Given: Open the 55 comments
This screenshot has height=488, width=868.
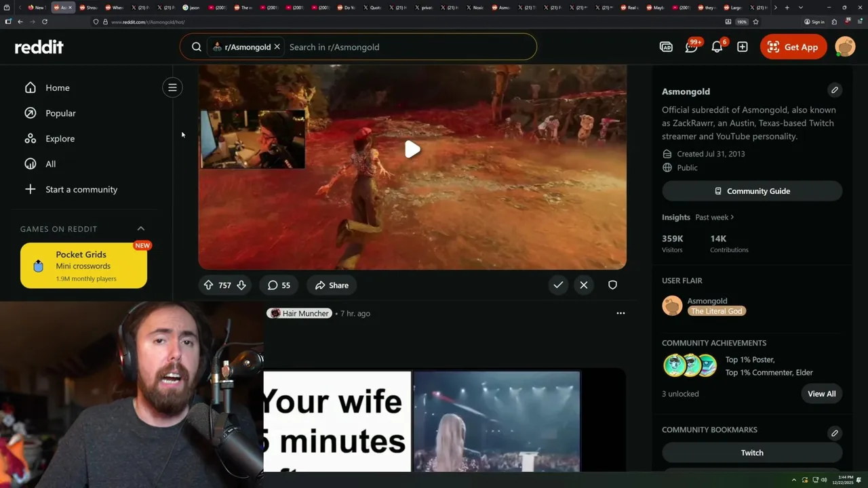Looking at the screenshot, I should click(x=279, y=285).
